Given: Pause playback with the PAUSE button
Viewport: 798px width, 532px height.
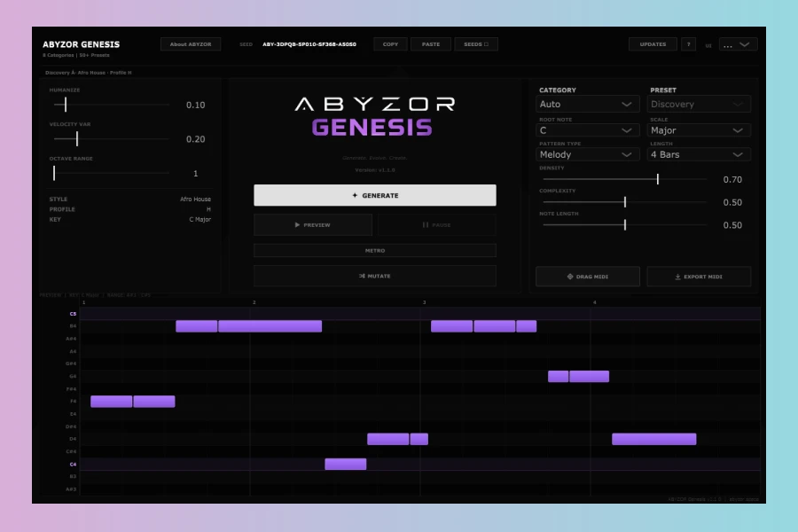Looking at the screenshot, I should click(436, 225).
